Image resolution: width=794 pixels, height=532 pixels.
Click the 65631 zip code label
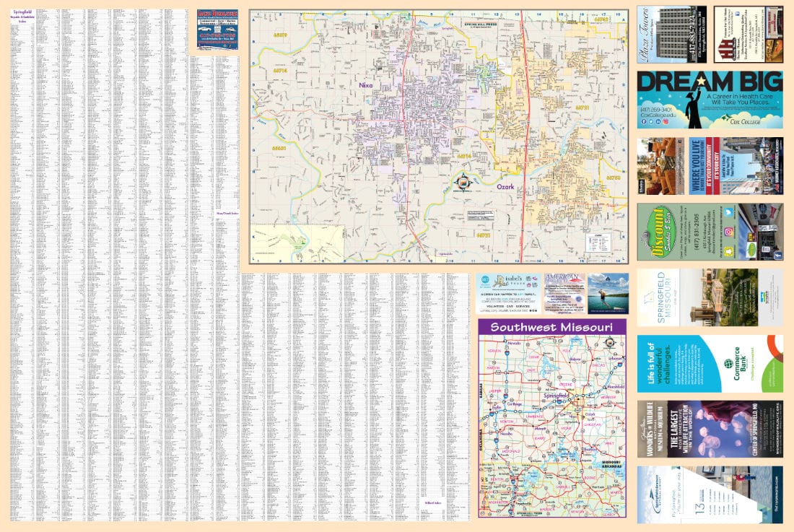(279, 148)
